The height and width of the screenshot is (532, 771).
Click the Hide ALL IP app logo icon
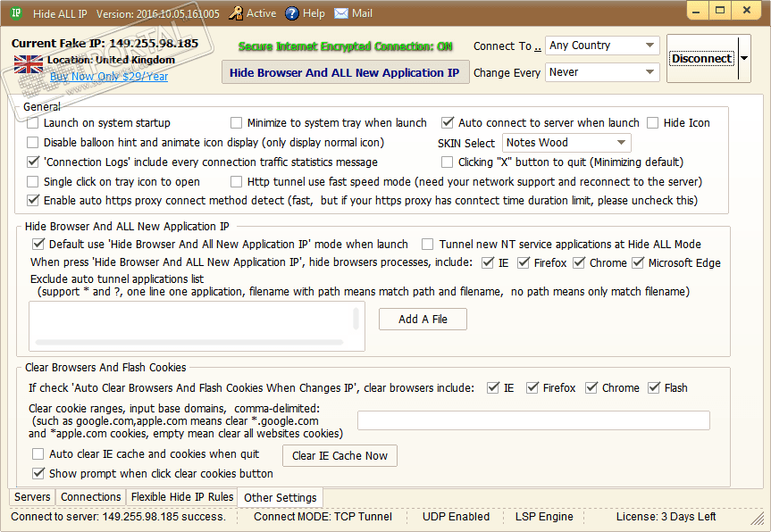tap(16, 13)
